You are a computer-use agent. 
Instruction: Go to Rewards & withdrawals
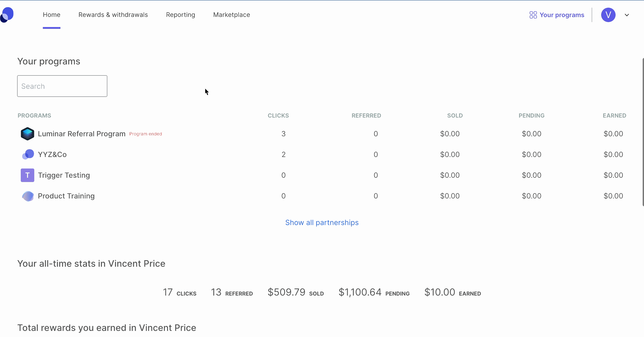tap(113, 15)
